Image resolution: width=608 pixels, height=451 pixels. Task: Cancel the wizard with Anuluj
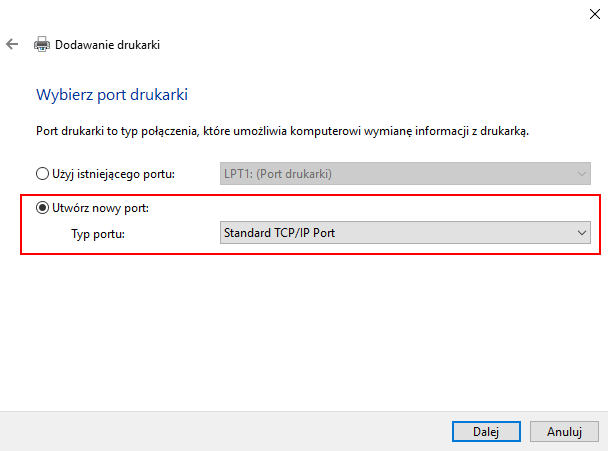click(564, 432)
